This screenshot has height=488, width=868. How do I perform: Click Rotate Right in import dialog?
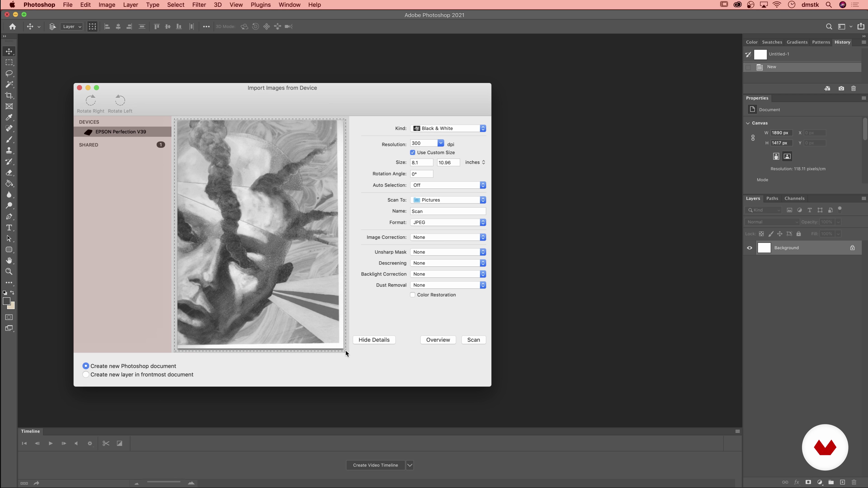(x=91, y=104)
